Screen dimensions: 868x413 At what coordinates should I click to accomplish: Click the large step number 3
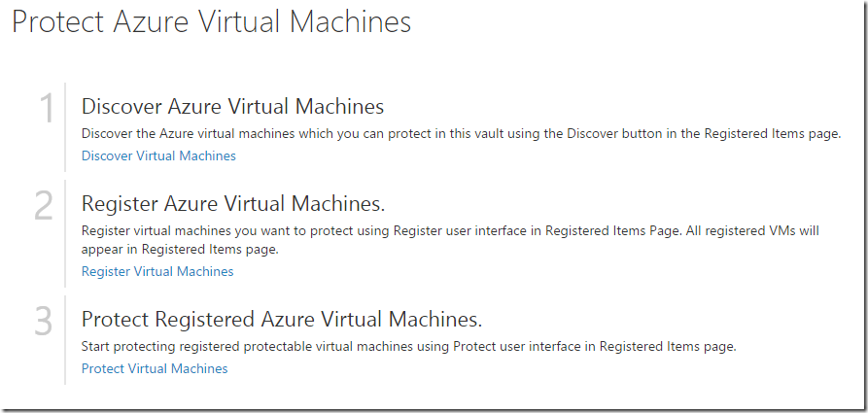(44, 321)
